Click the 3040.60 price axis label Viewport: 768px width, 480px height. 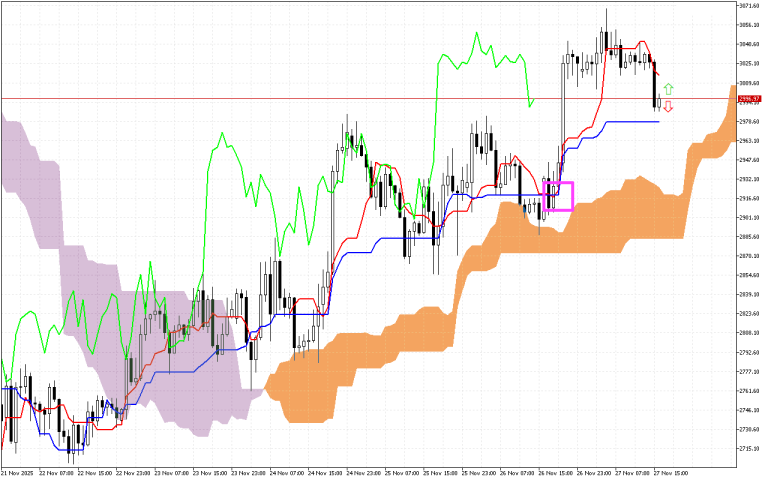[749, 44]
